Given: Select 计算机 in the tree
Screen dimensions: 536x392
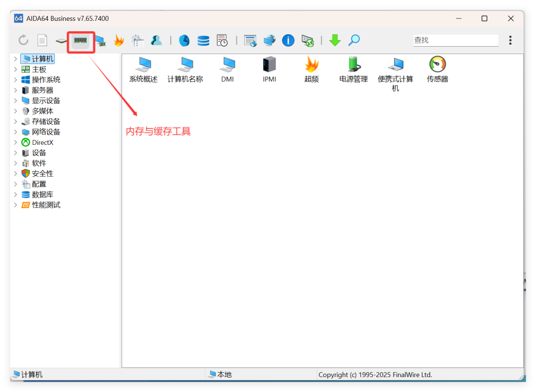Looking at the screenshot, I should tap(38, 59).
